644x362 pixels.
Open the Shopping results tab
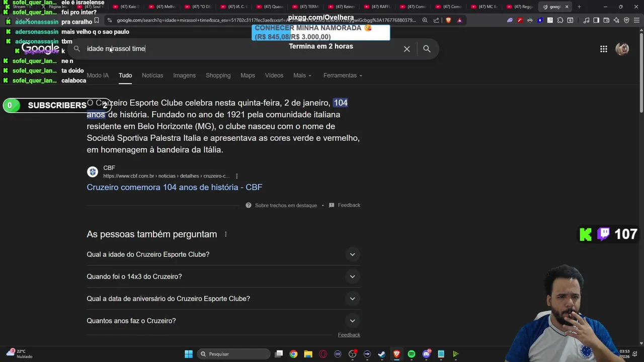218,75
